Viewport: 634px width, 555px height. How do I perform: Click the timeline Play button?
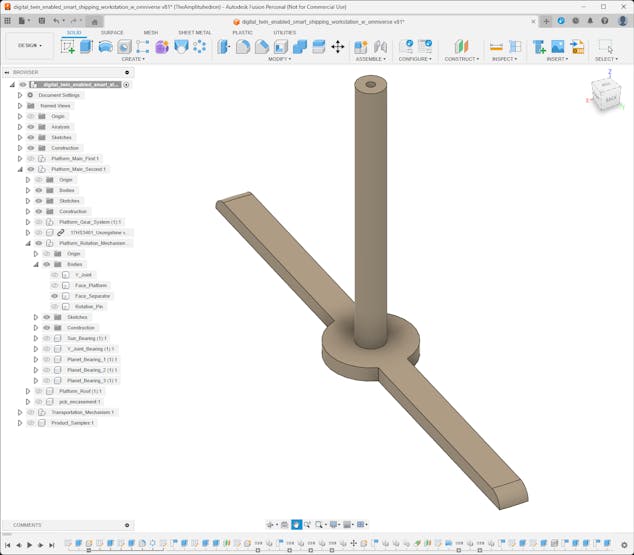[x=29, y=545]
